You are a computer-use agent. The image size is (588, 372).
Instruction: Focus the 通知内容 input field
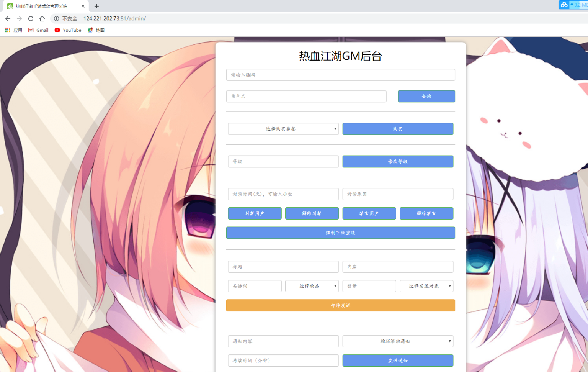283,341
